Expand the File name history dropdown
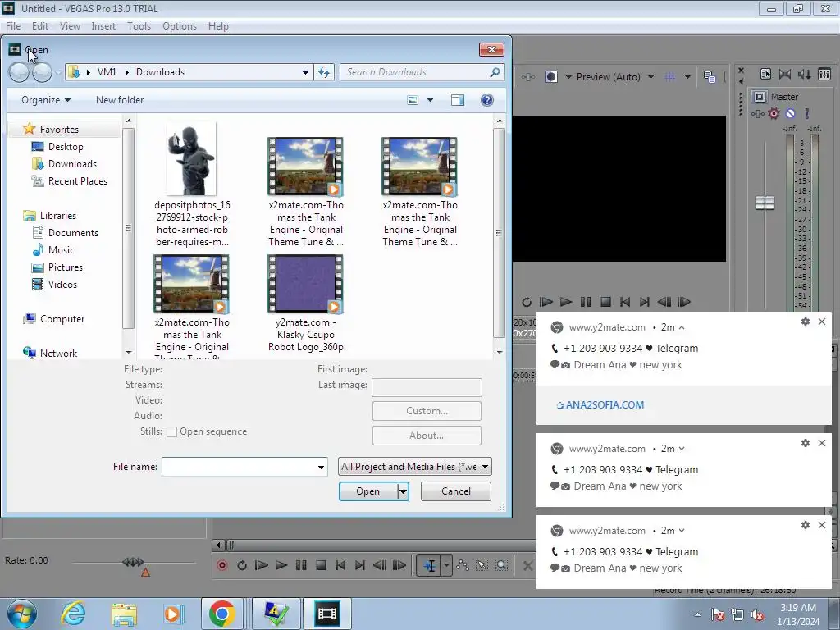This screenshot has width=840, height=630. (x=321, y=467)
